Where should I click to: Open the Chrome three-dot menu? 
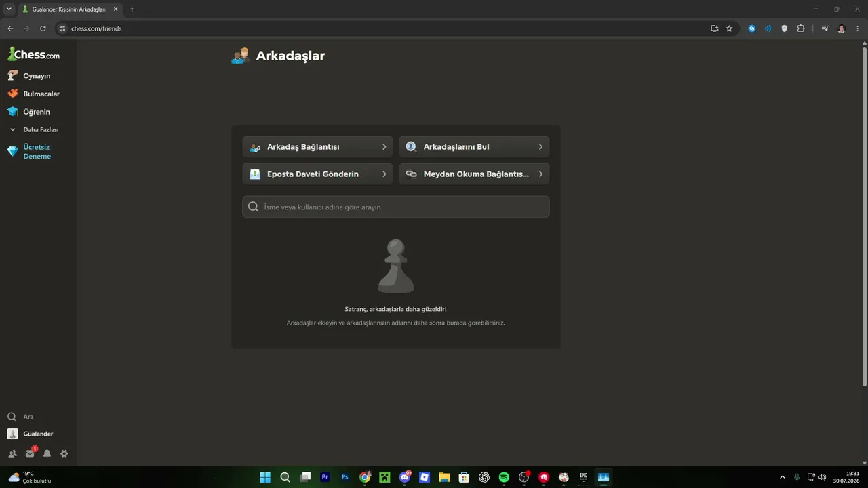coord(858,28)
